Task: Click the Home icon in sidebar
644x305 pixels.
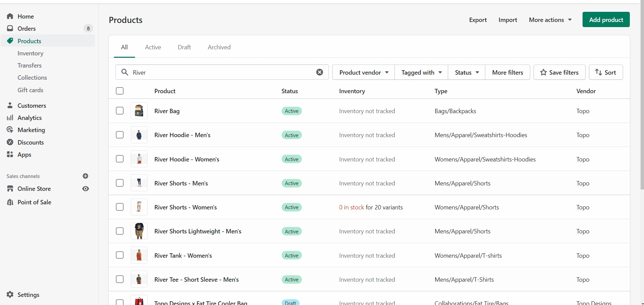Action: (10, 16)
